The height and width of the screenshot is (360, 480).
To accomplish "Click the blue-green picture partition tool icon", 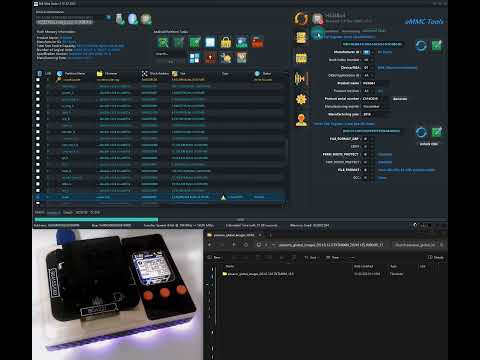I will (x=242, y=42).
